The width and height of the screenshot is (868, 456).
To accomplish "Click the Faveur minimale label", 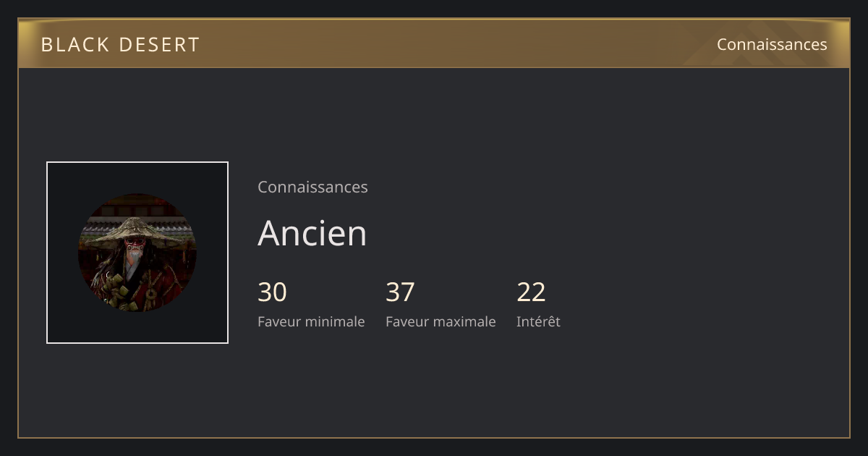I will point(311,321).
